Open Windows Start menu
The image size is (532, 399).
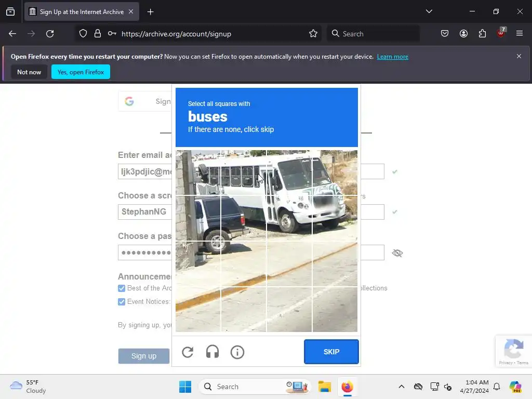click(x=185, y=387)
